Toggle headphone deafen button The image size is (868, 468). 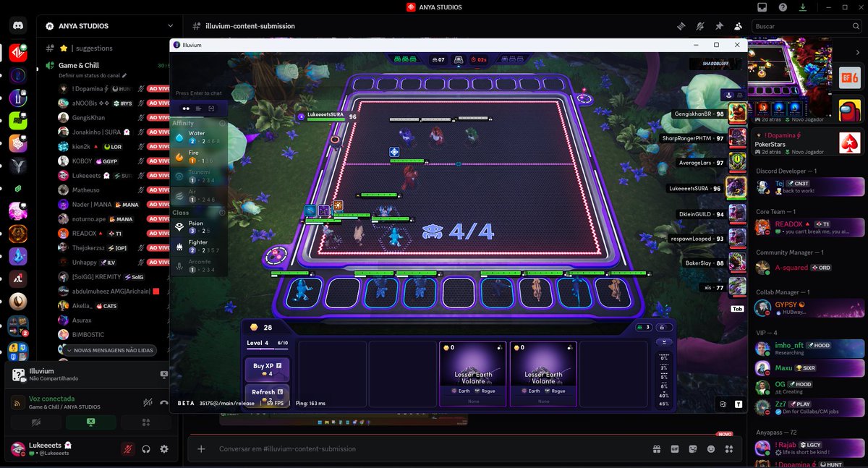[x=147, y=449]
